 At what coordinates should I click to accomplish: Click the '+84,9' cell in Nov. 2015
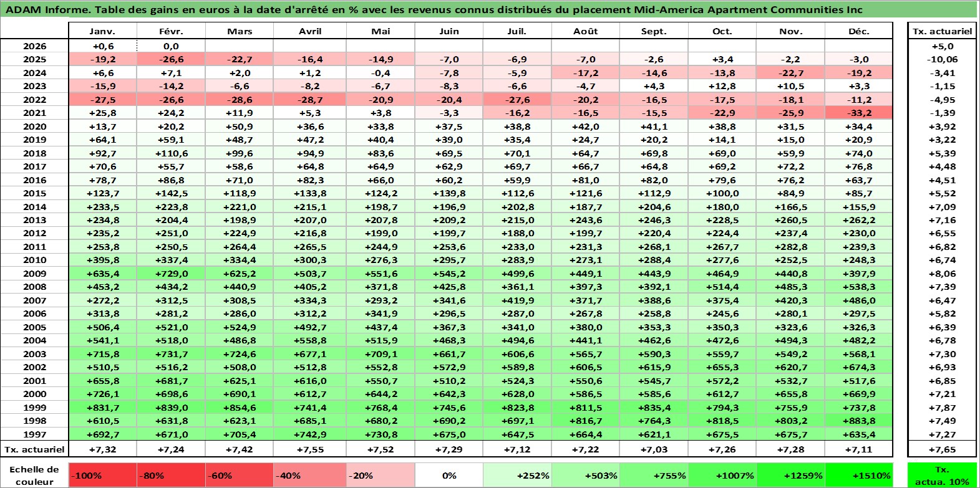(790, 193)
